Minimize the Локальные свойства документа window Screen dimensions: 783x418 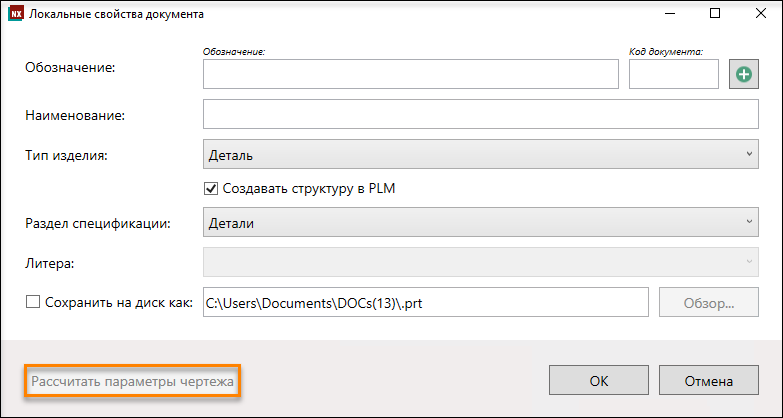pos(669,14)
